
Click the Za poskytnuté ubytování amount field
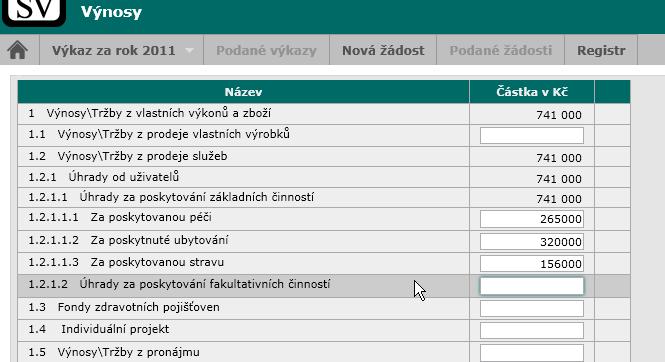pos(532,242)
